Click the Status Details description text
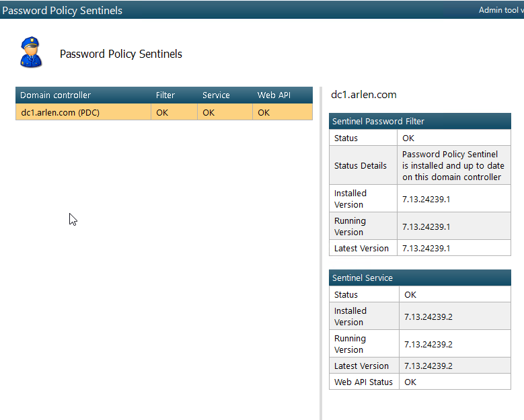 453,165
